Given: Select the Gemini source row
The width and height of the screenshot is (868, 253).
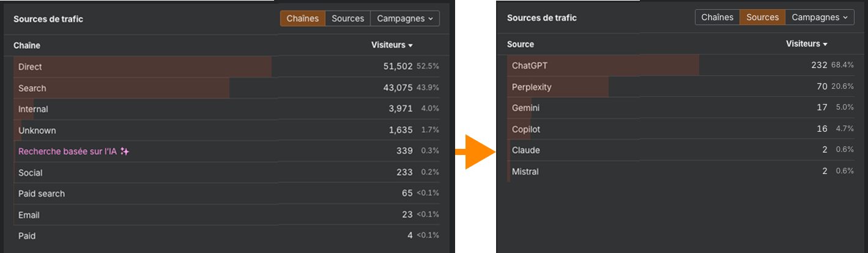Looking at the screenshot, I should click(x=681, y=108).
